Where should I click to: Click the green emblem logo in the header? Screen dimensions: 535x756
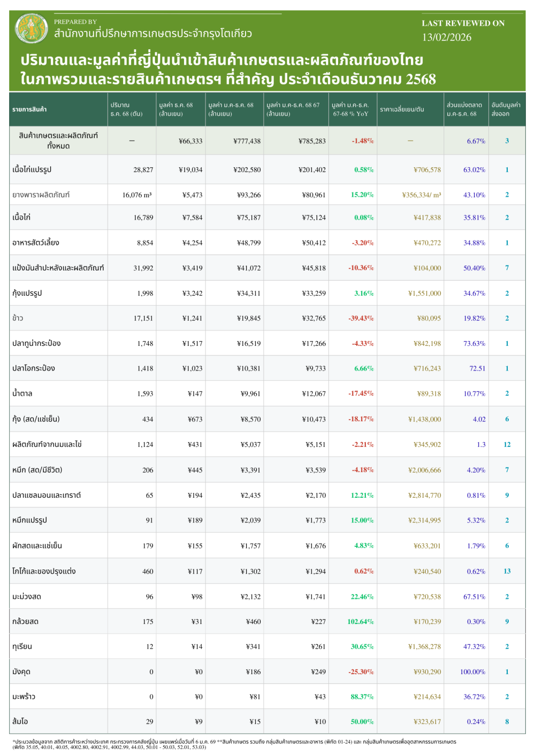[32, 28]
